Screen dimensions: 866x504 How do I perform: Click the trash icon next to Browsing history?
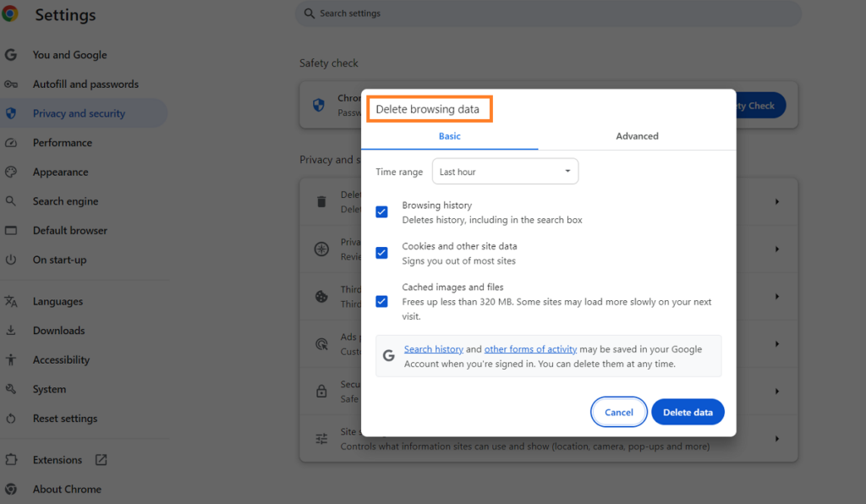(321, 202)
